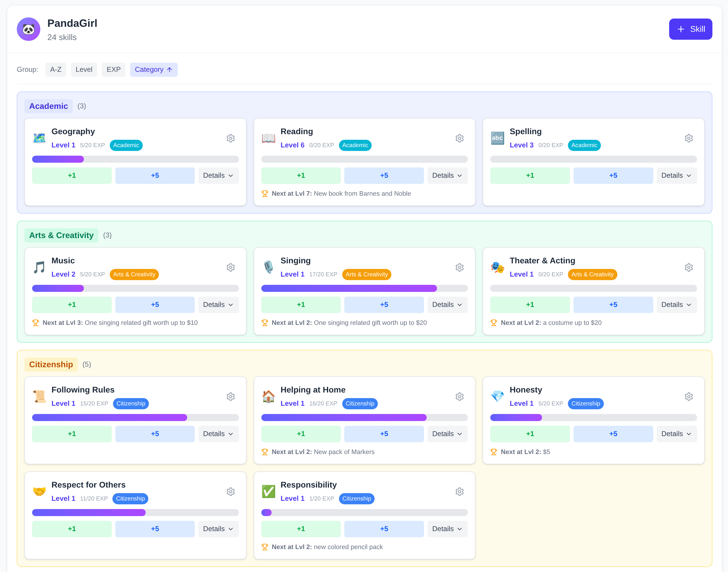
Task: Select the A-Z grouping option
Action: point(56,69)
